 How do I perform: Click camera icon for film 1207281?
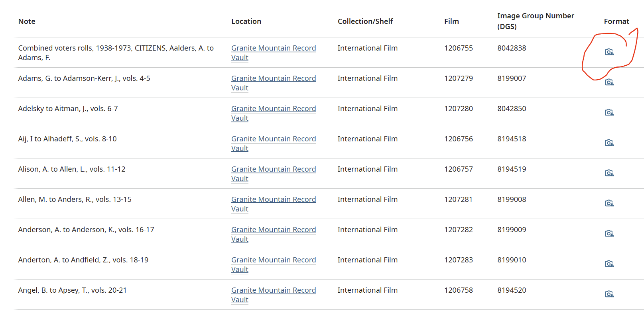609,203
